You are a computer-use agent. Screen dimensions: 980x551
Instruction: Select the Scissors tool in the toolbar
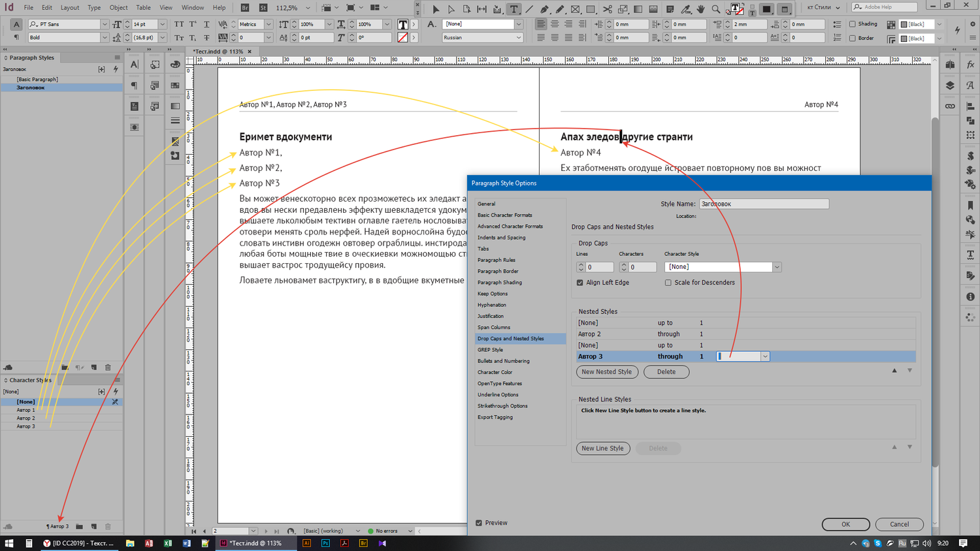(x=607, y=9)
